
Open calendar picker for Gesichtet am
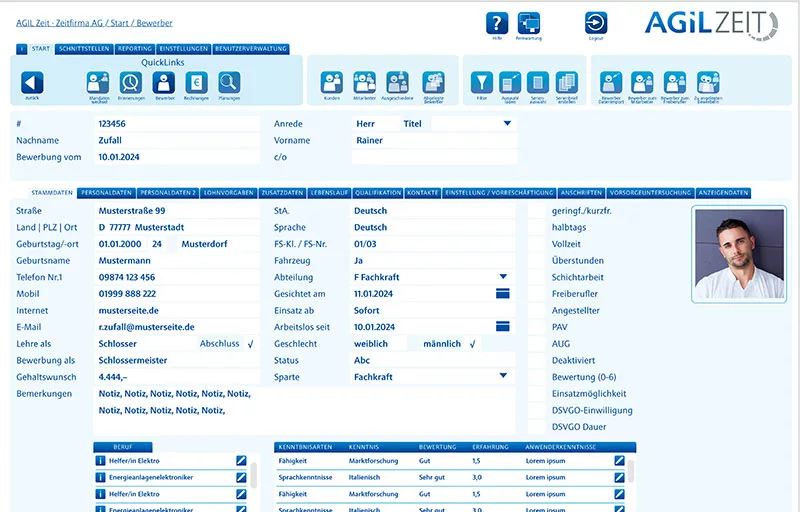click(502, 294)
